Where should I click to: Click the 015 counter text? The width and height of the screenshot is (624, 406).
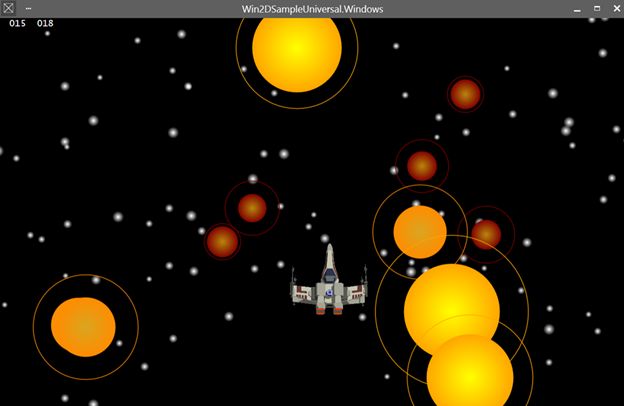tap(18, 23)
